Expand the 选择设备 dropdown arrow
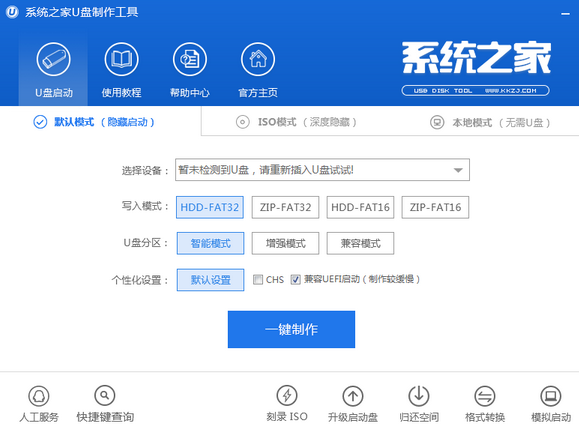Screen dimensions: 579x424 (x=458, y=170)
